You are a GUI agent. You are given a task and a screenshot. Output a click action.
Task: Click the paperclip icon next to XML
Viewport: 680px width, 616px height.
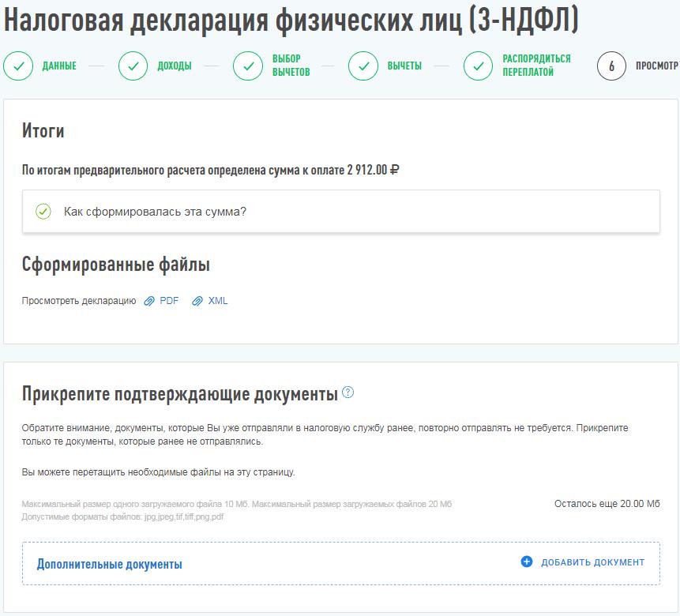(197, 301)
